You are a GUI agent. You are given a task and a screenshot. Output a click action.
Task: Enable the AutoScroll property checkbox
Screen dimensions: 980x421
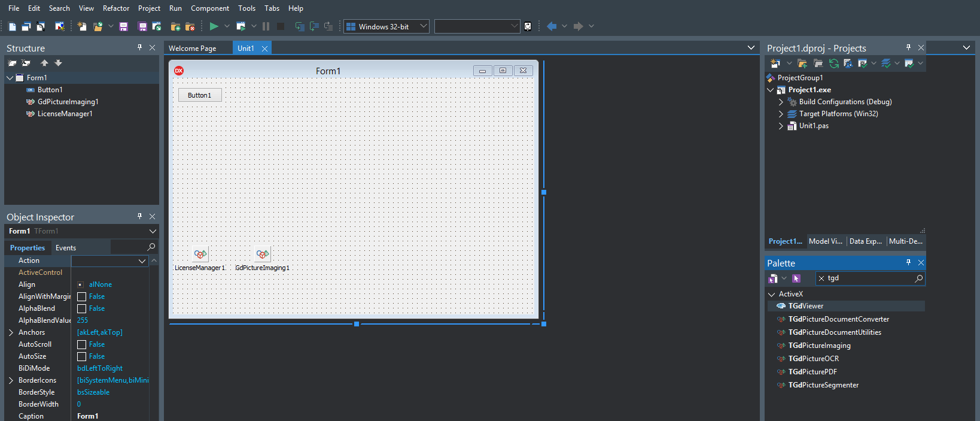pyautogui.click(x=82, y=344)
